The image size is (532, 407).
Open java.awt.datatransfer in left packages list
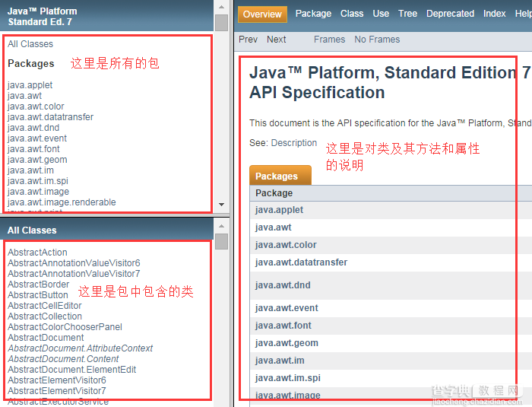pos(50,117)
